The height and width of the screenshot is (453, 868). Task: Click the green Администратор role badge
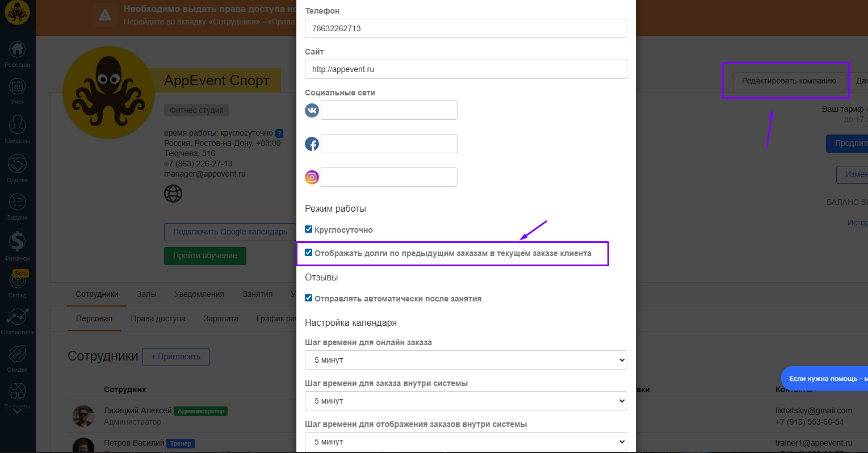201,411
